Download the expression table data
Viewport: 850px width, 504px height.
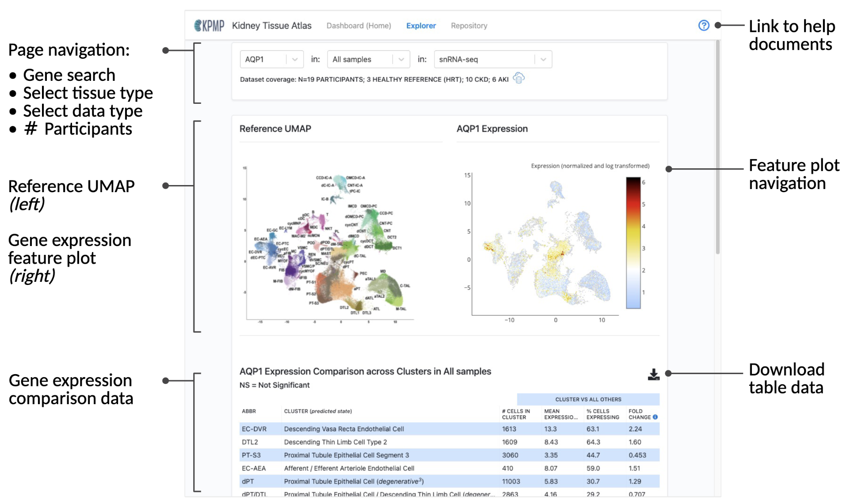point(653,375)
